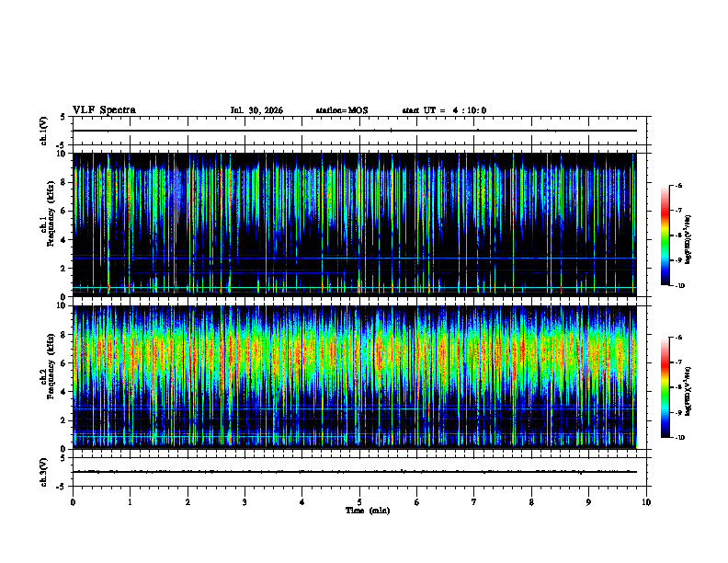Viewport: 728px width, 563px height.
Task: Click the "-10" label on ch.2 colorbar
Action: pos(680,438)
